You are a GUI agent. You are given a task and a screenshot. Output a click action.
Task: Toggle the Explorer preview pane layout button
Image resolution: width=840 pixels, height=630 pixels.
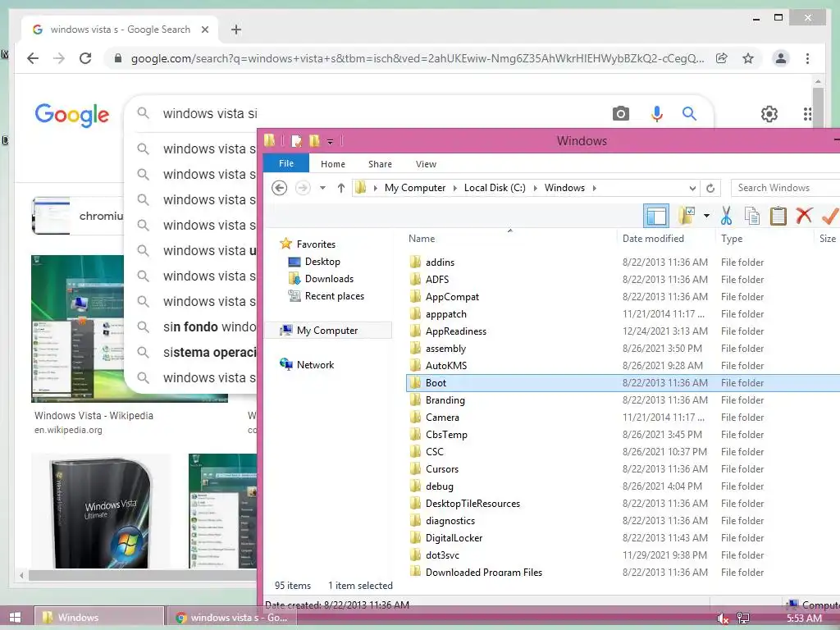pos(656,216)
